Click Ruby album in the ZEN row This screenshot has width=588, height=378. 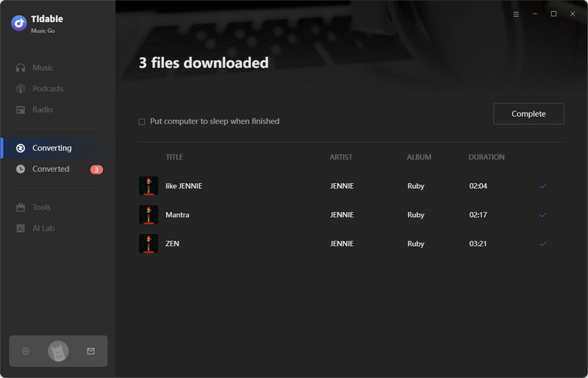click(415, 243)
